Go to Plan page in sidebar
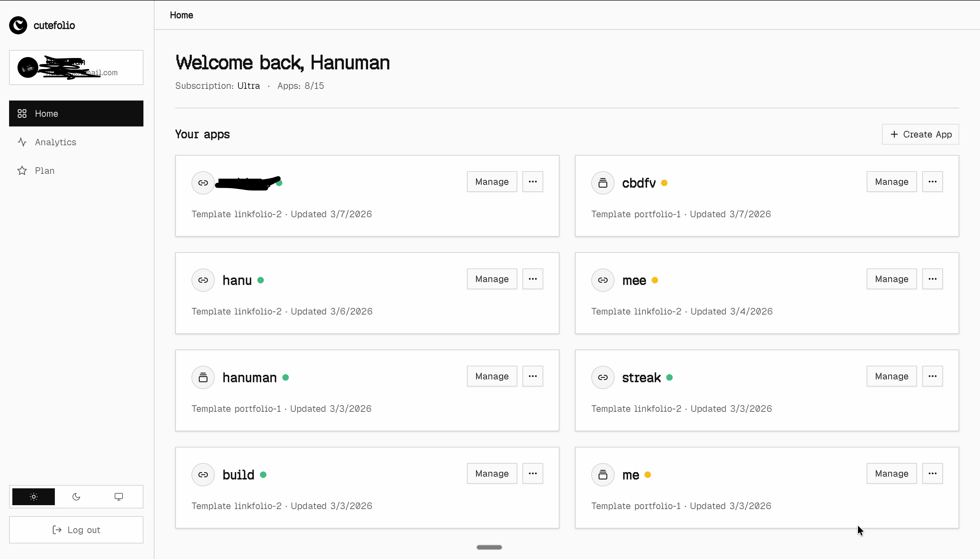 pyautogui.click(x=44, y=171)
